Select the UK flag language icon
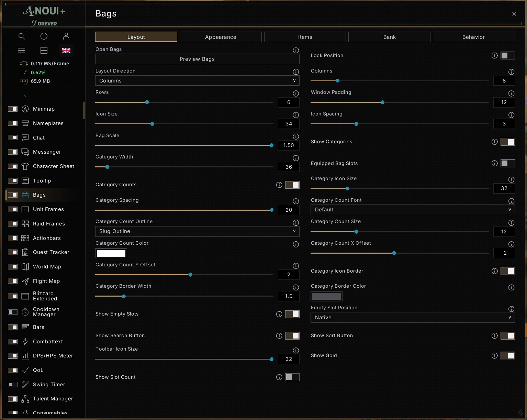 [66, 51]
